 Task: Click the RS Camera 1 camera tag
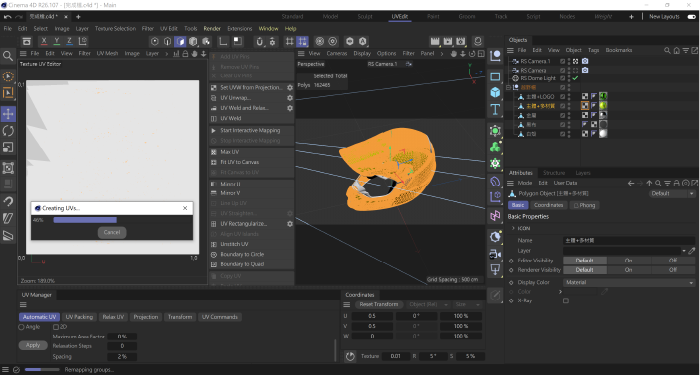click(x=585, y=61)
